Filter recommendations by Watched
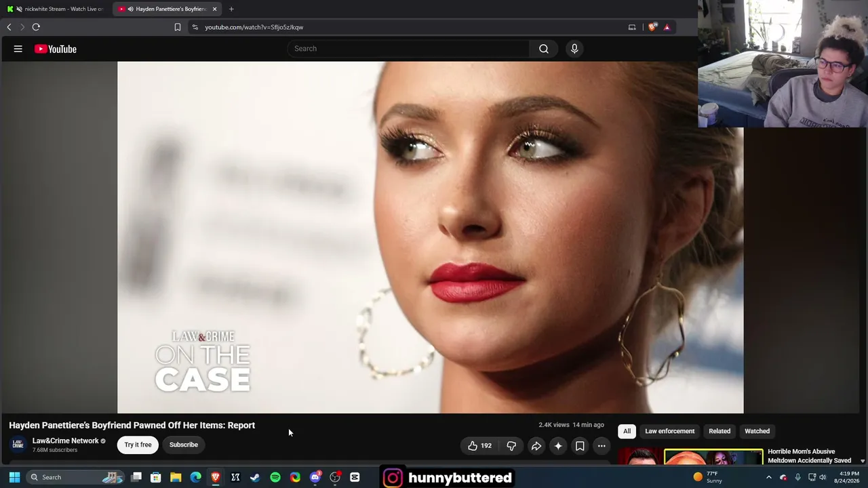The width and height of the screenshot is (868, 488). [757, 431]
